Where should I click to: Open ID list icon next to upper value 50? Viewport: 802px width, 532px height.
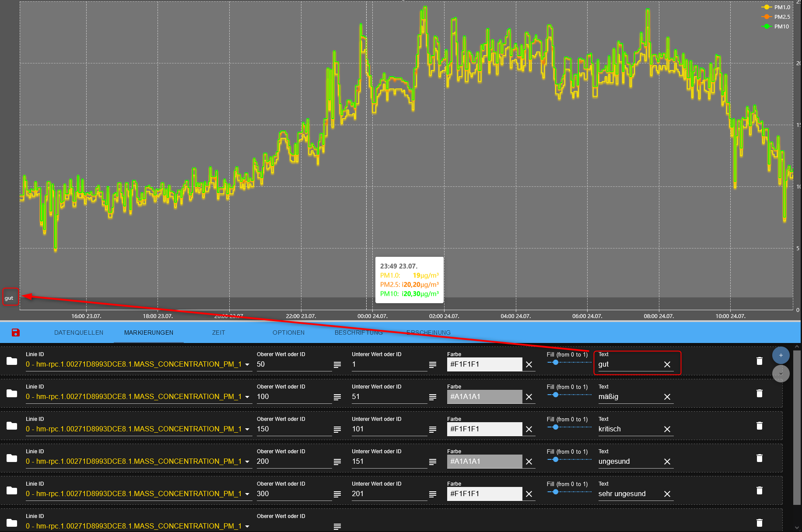point(337,364)
